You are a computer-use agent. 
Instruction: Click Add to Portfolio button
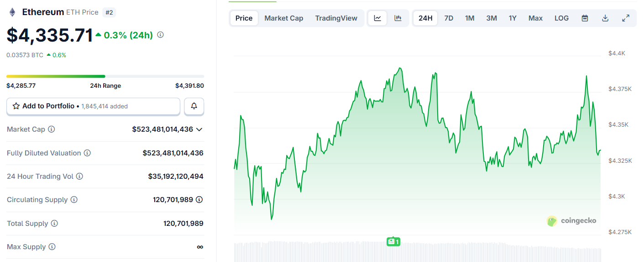click(x=93, y=106)
